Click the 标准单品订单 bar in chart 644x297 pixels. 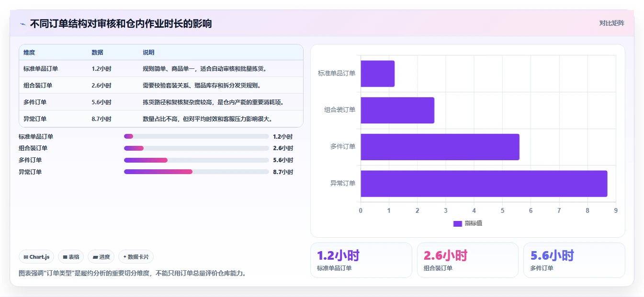coord(378,74)
